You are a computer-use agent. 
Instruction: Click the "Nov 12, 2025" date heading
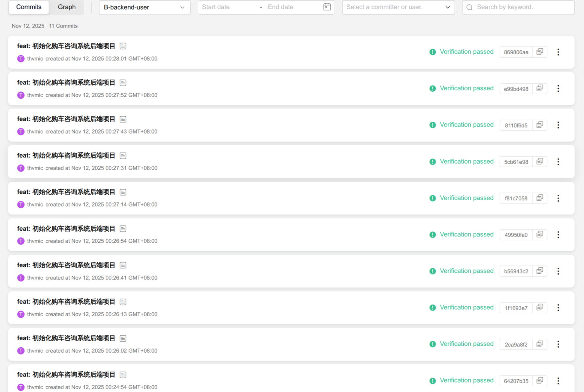coord(28,26)
